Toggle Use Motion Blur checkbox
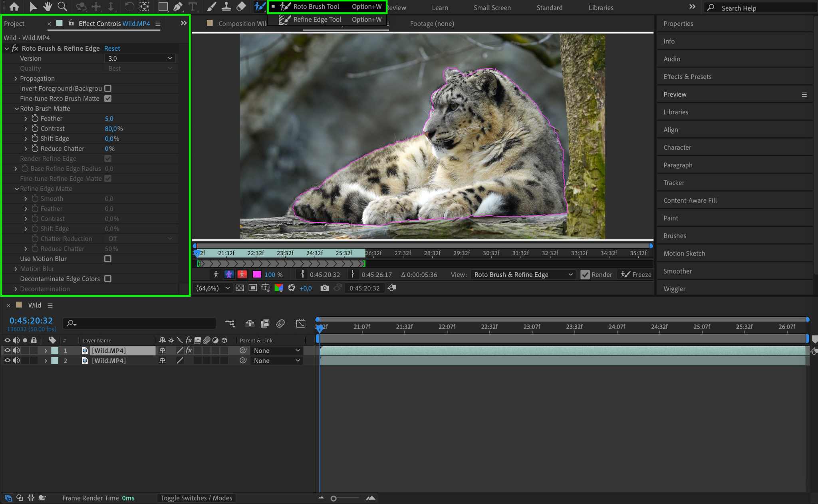The image size is (818, 504). (x=108, y=259)
